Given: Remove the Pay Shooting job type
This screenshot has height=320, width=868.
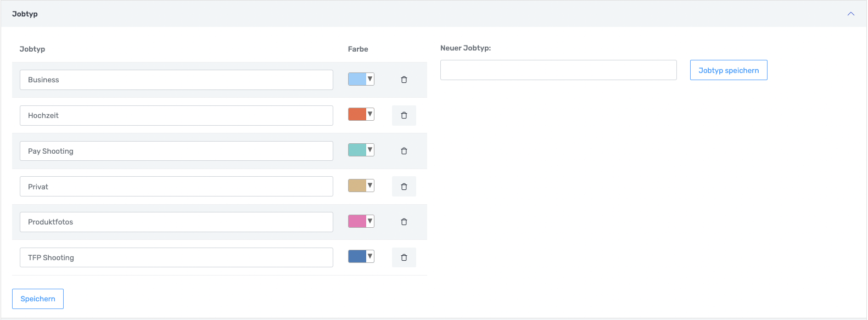Looking at the screenshot, I should [x=404, y=151].
